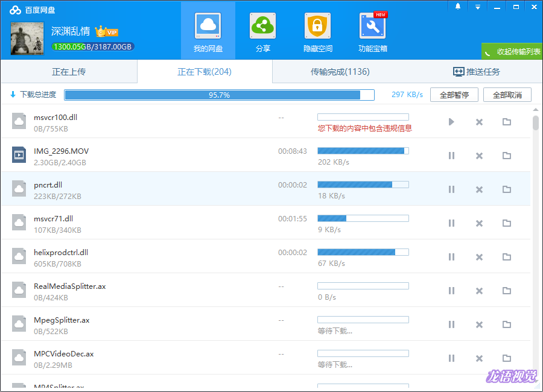Click the VIP crown badge
543x392 pixels.
tap(107, 31)
